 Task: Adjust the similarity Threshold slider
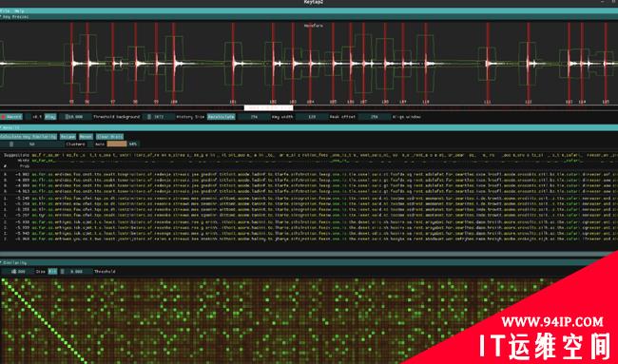pyautogui.click(x=76, y=272)
